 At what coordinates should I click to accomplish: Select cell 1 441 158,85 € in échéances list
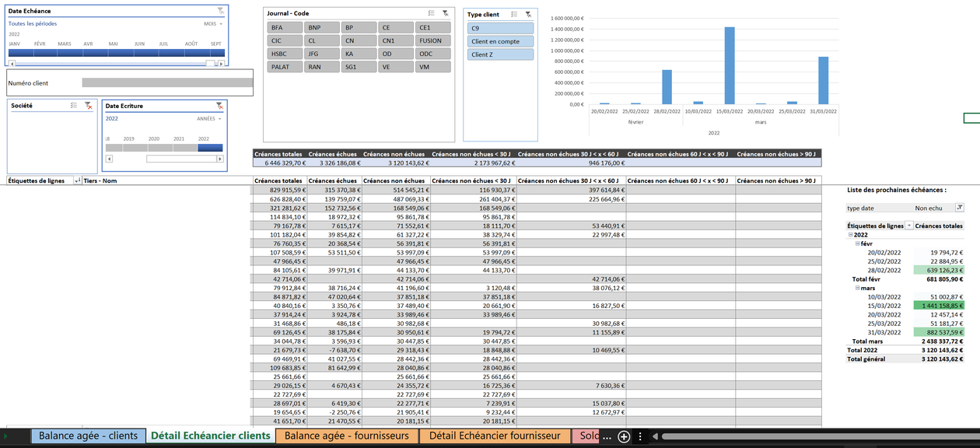tap(939, 306)
